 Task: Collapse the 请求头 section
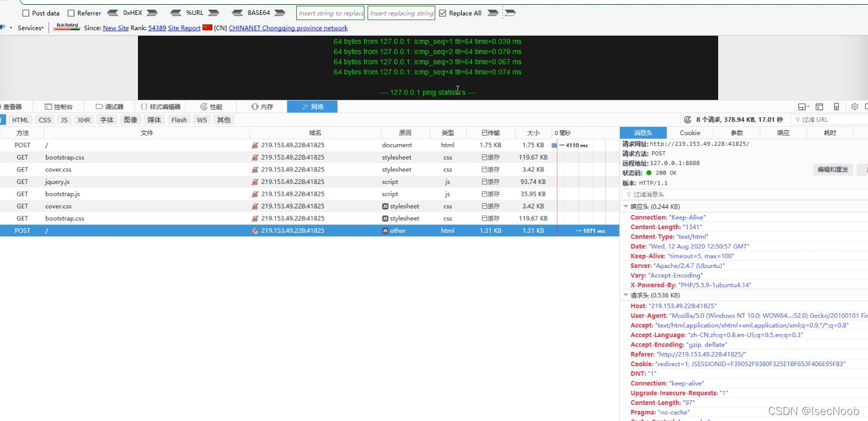coord(626,295)
